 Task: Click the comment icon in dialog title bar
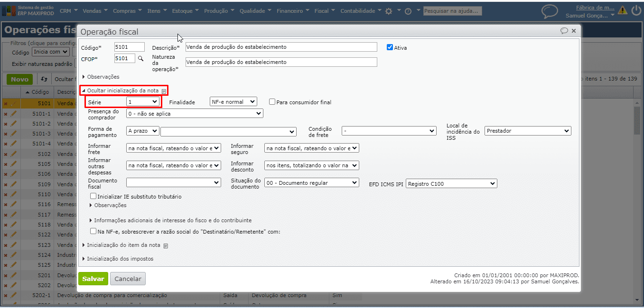click(564, 31)
